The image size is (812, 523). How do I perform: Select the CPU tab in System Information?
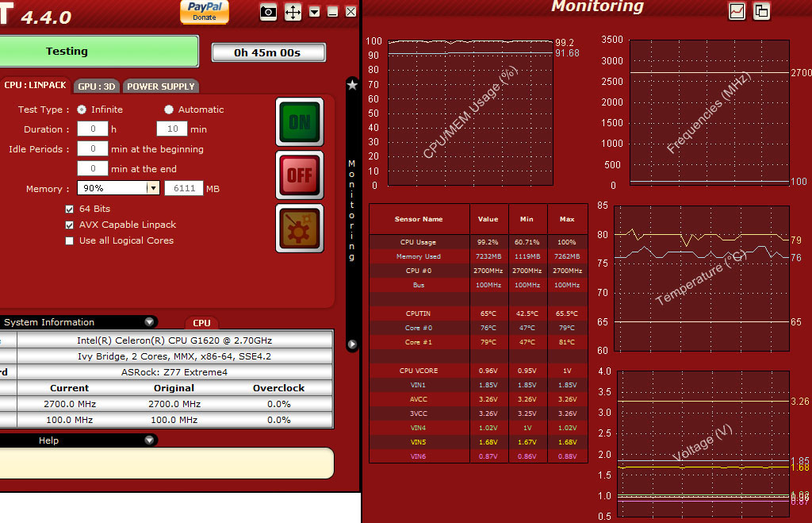click(x=201, y=323)
